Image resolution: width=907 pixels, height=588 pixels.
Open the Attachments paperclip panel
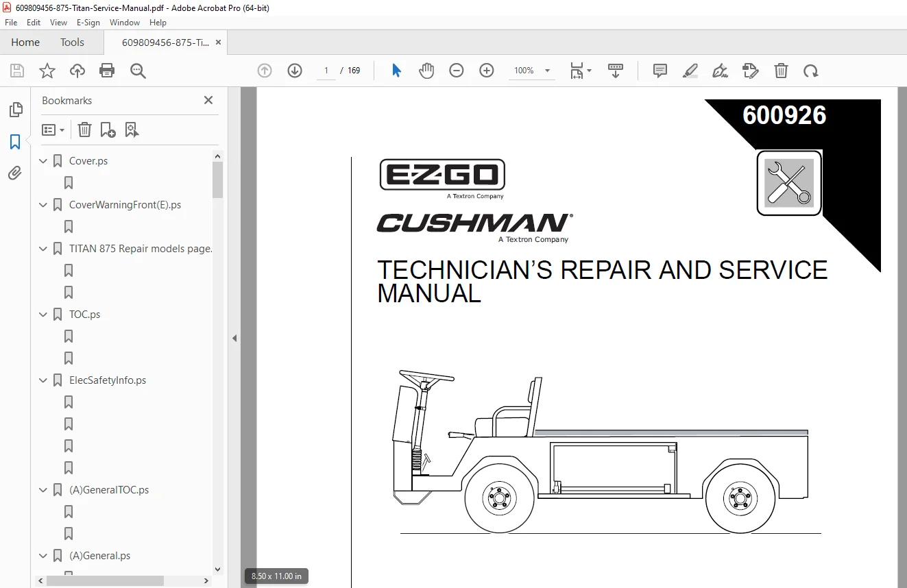click(15, 173)
